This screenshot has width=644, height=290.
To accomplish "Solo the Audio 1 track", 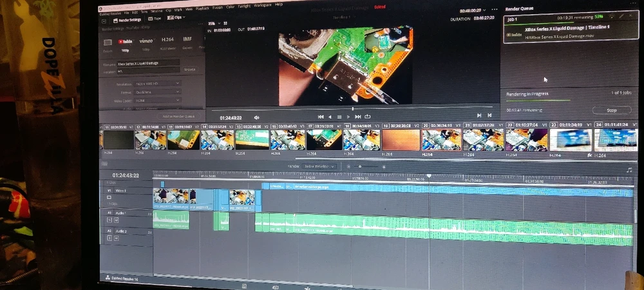I will click(x=109, y=220).
